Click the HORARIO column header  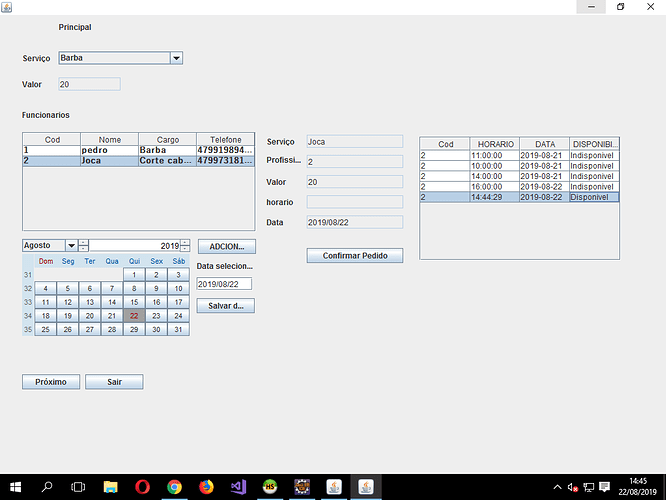(495, 144)
